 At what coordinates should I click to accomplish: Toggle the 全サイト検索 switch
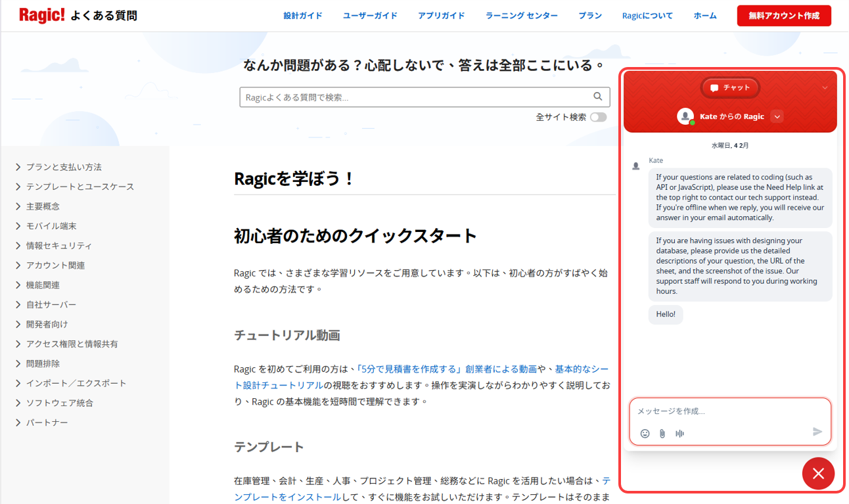pos(598,117)
